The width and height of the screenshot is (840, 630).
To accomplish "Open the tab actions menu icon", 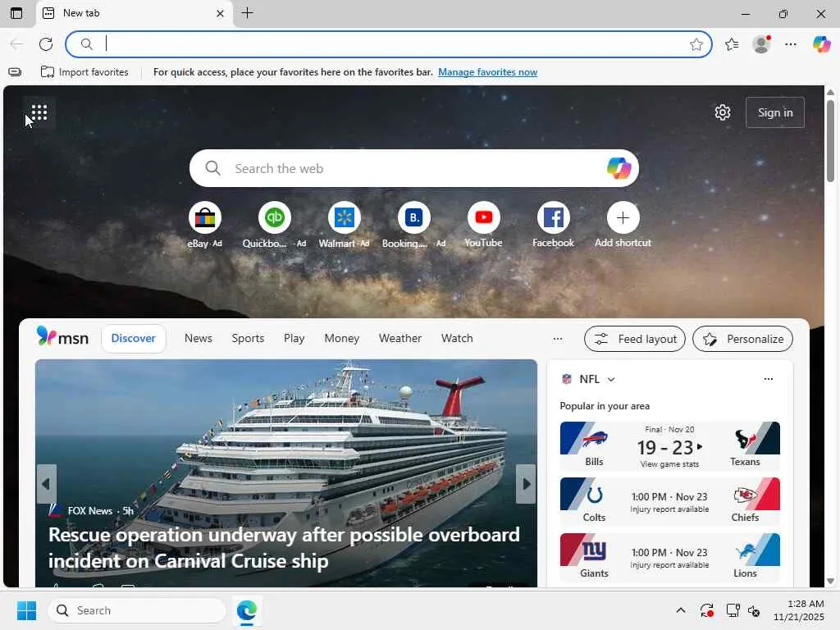I will tap(16, 13).
